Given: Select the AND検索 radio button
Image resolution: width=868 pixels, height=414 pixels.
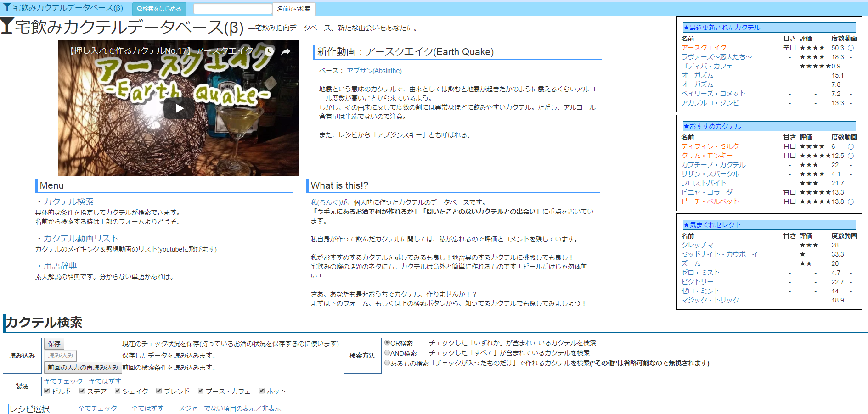Looking at the screenshot, I should [x=387, y=353].
